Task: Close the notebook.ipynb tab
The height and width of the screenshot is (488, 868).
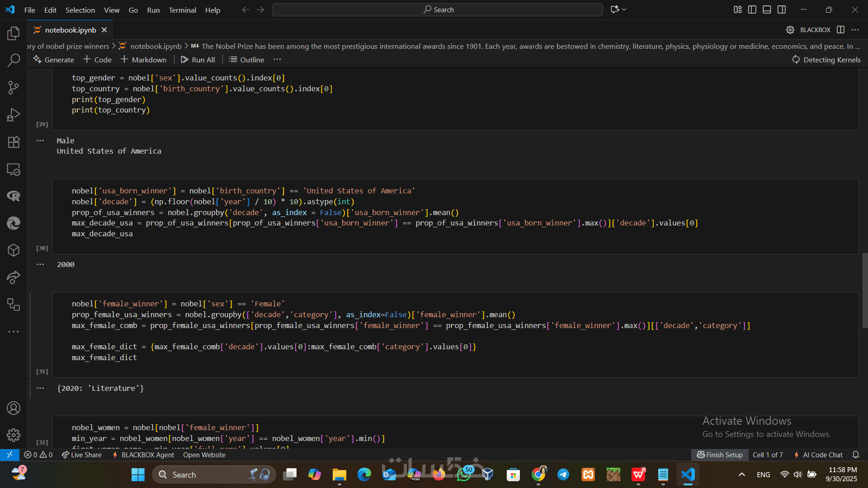Action: (x=104, y=30)
